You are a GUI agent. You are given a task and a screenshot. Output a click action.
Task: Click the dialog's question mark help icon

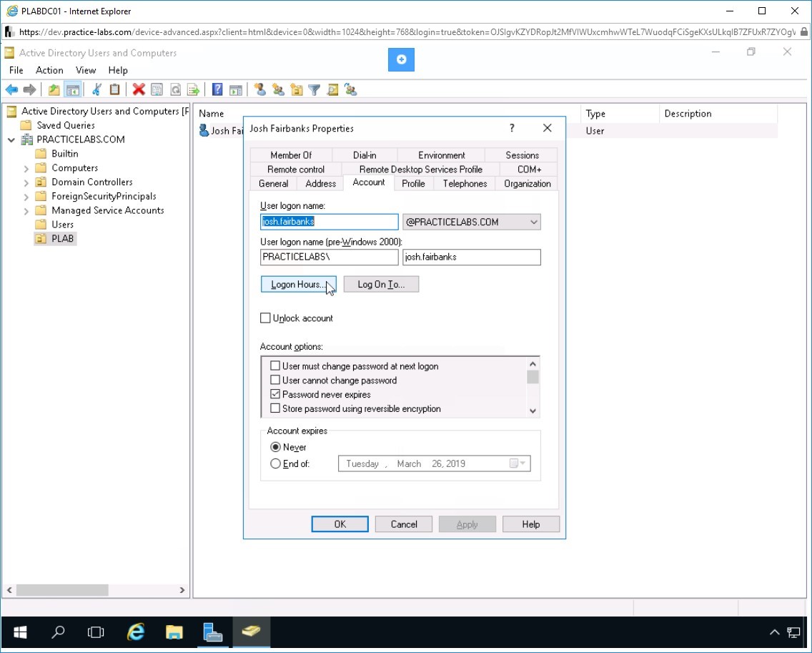(512, 128)
